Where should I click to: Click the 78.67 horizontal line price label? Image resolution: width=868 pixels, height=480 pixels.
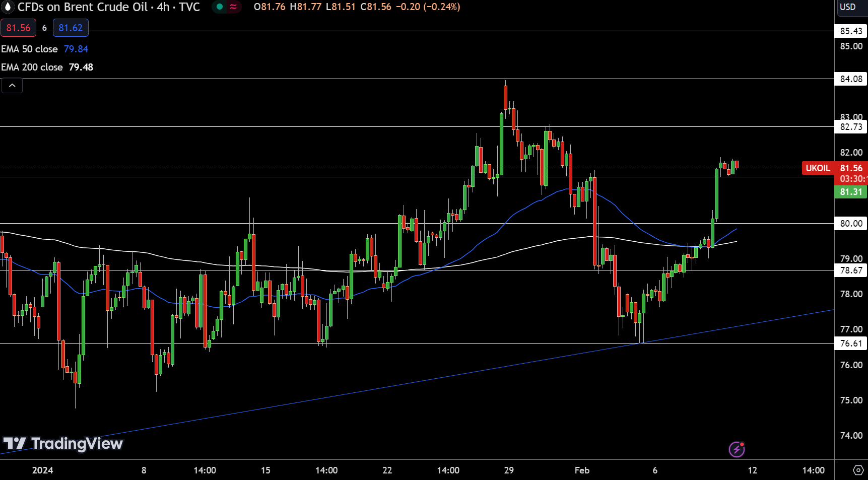(851, 270)
